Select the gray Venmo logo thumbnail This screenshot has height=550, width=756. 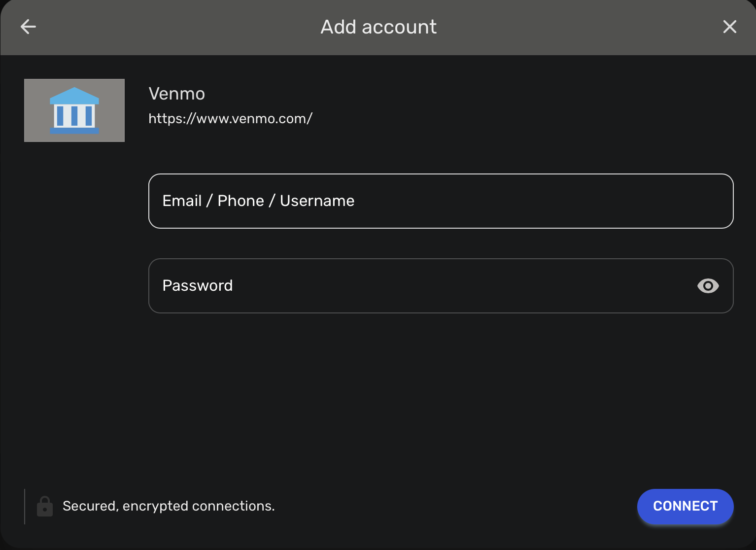74,110
